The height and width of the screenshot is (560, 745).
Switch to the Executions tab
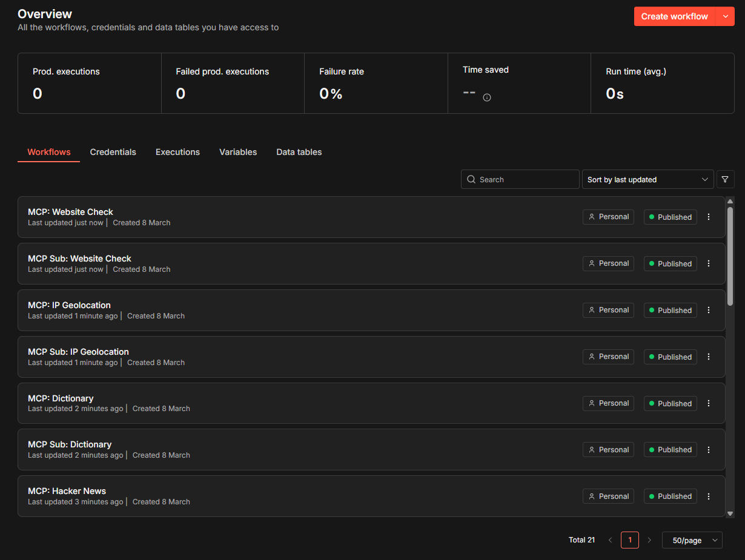click(177, 152)
